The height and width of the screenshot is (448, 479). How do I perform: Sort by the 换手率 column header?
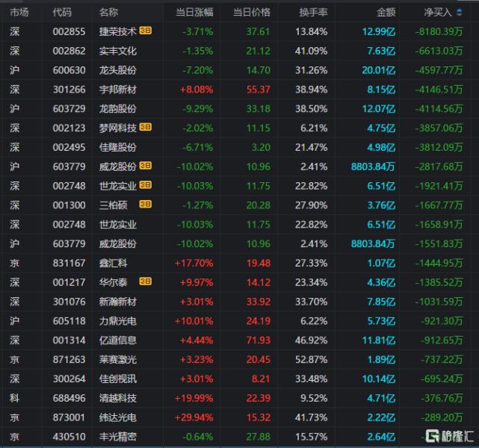click(x=313, y=13)
